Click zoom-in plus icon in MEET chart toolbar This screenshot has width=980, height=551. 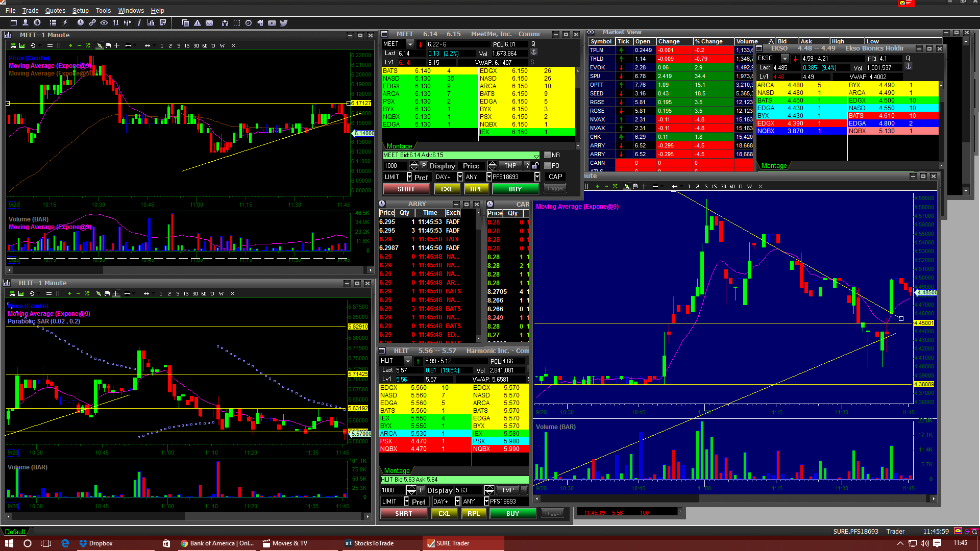click(70, 46)
